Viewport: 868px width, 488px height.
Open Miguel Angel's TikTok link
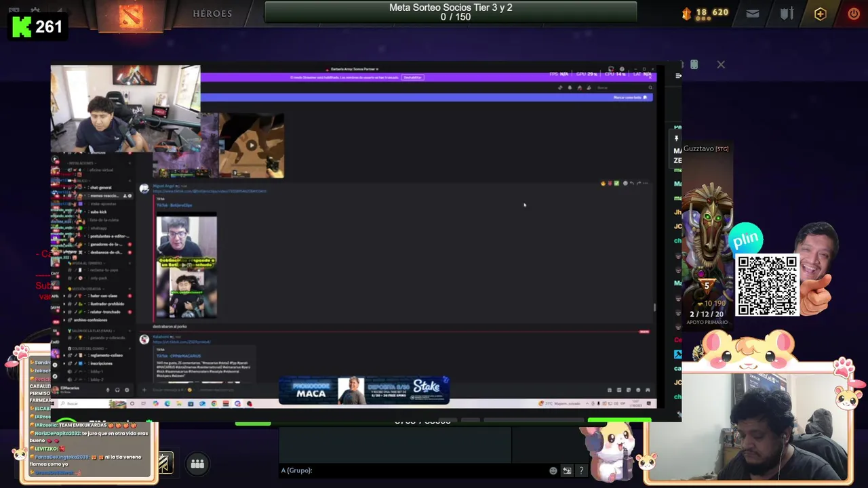point(210,191)
